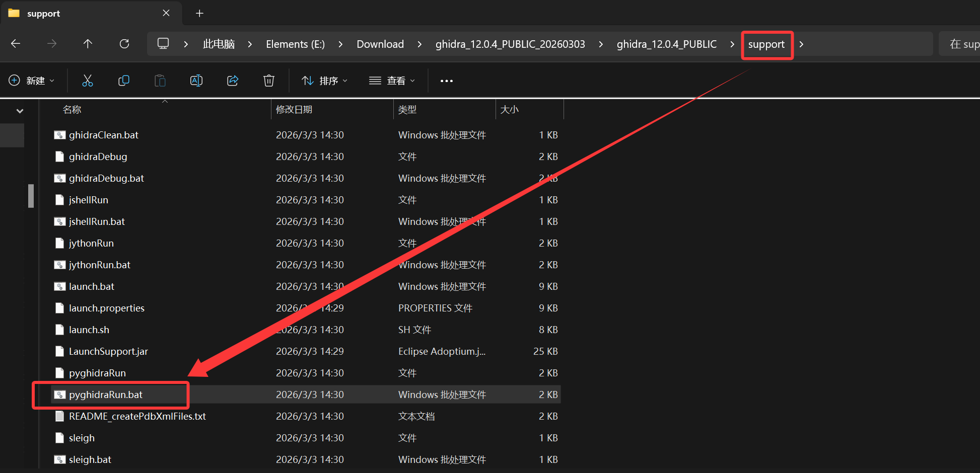Cut the selected file
Viewport: 980px width, 473px height.
[88, 81]
